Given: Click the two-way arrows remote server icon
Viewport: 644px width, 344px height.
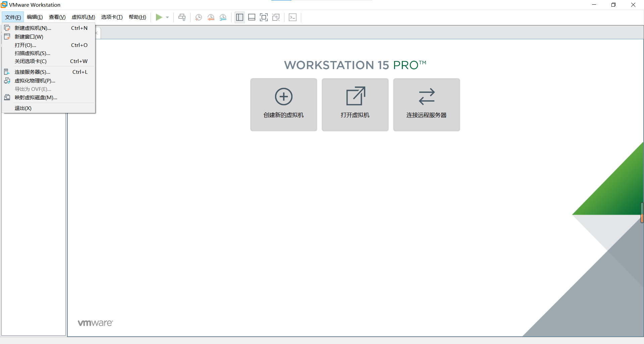Looking at the screenshot, I should point(427,97).
